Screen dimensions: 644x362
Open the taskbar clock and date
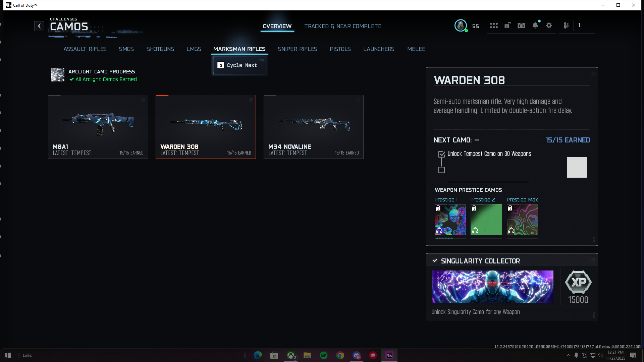click(615, 355)
